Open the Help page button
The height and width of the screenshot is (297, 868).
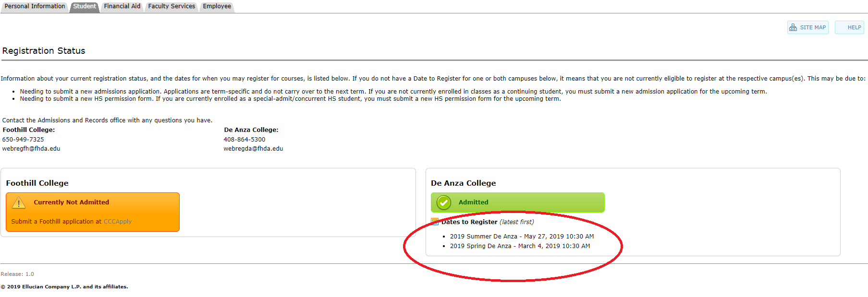pos(854,27)
